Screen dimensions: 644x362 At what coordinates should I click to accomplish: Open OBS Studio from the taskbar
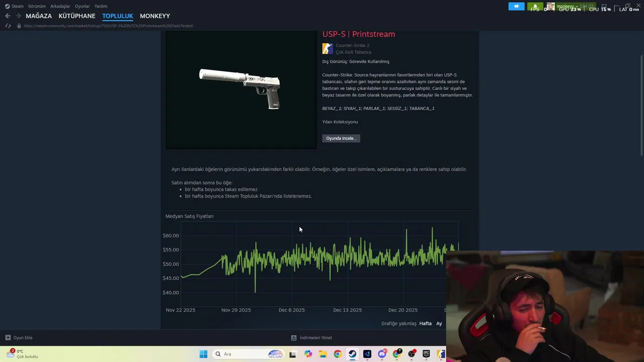(x=412, y=354)
